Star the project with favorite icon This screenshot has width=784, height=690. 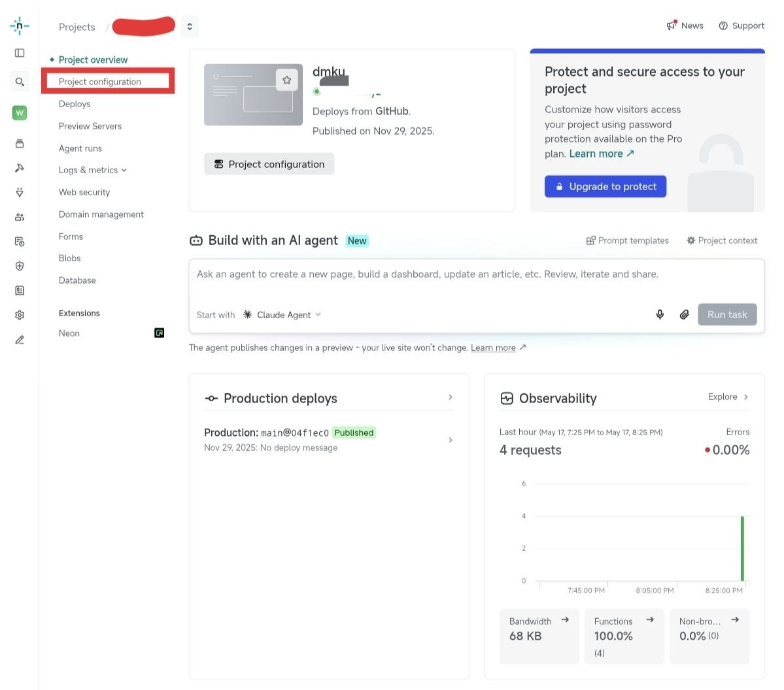pos(286,80)
